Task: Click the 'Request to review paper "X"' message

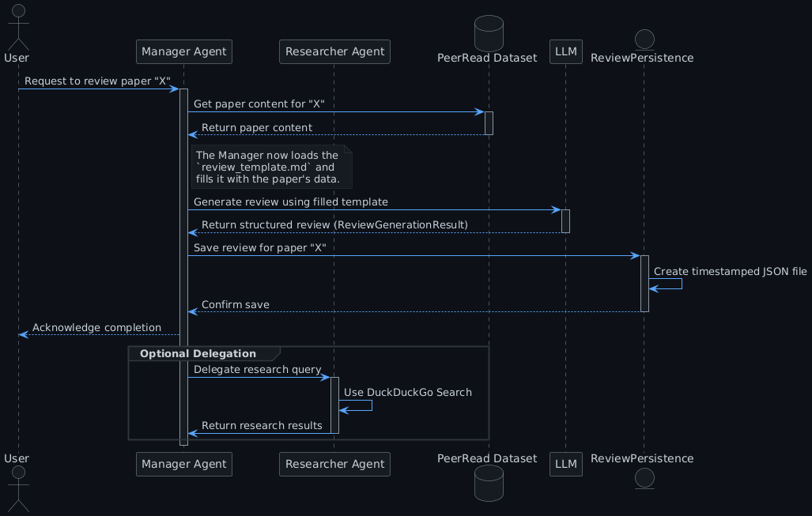Action: [97, 81]
